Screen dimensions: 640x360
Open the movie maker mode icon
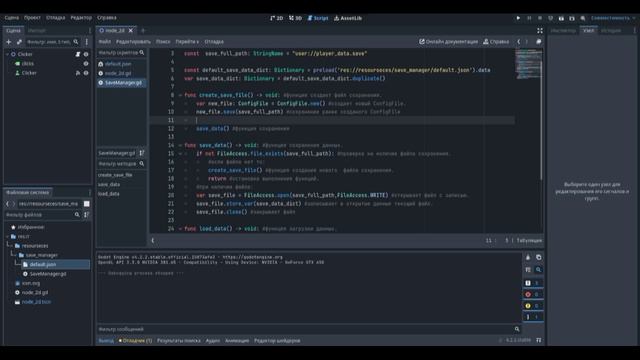[583, 18]
